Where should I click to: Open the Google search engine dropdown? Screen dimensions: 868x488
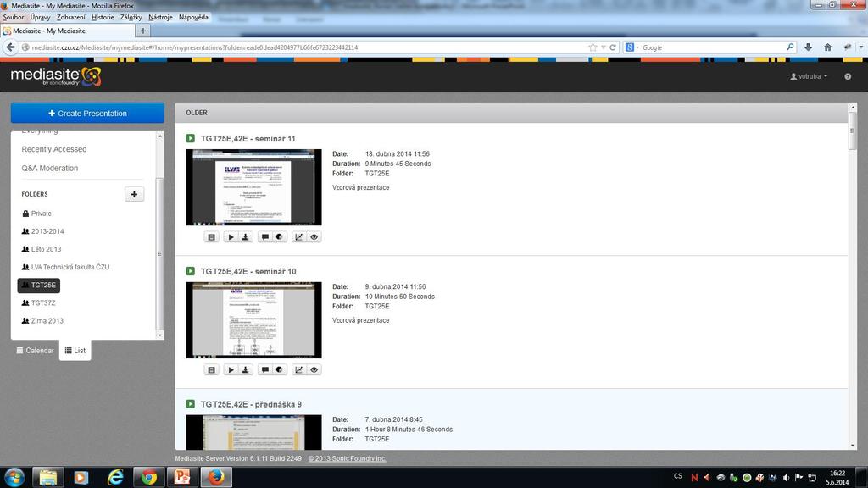pos(632,47)
